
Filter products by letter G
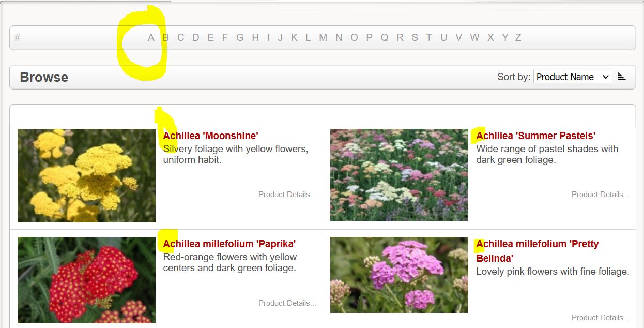pyautogui.click(x=240, y=37)
